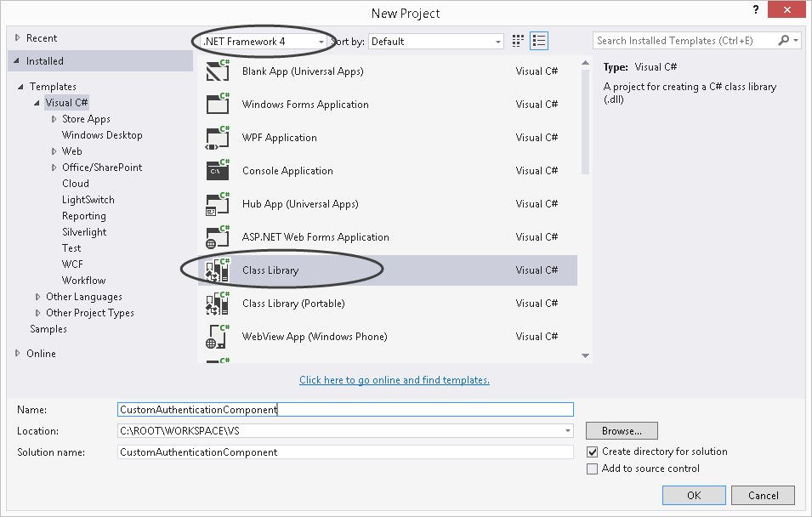Click Visual C# label in Class Library row

click(537, 270)
